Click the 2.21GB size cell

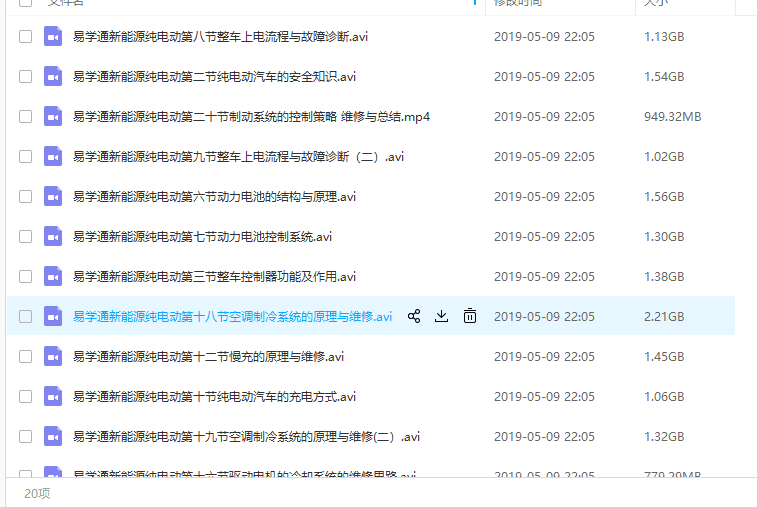coord(664,317)
